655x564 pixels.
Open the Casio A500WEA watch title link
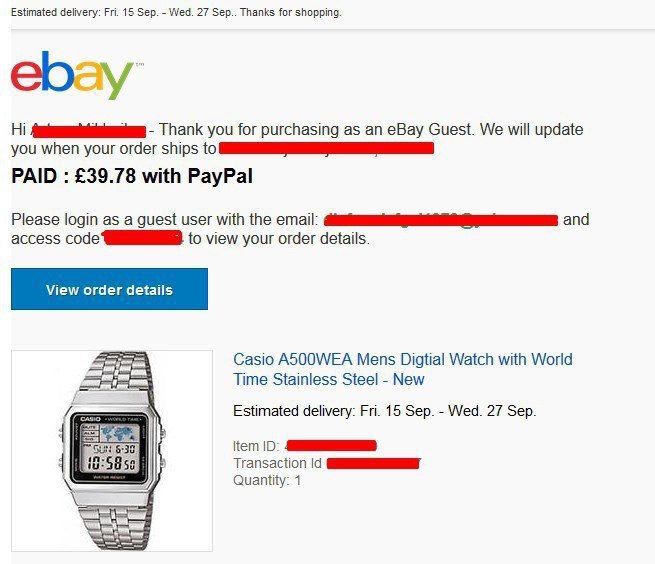(402, 369)
